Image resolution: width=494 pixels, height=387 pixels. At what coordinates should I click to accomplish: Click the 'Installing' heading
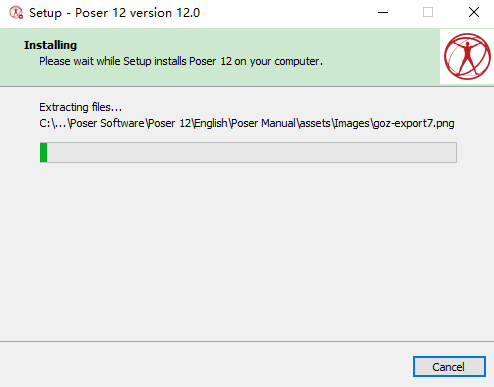[x=50, y=45]
